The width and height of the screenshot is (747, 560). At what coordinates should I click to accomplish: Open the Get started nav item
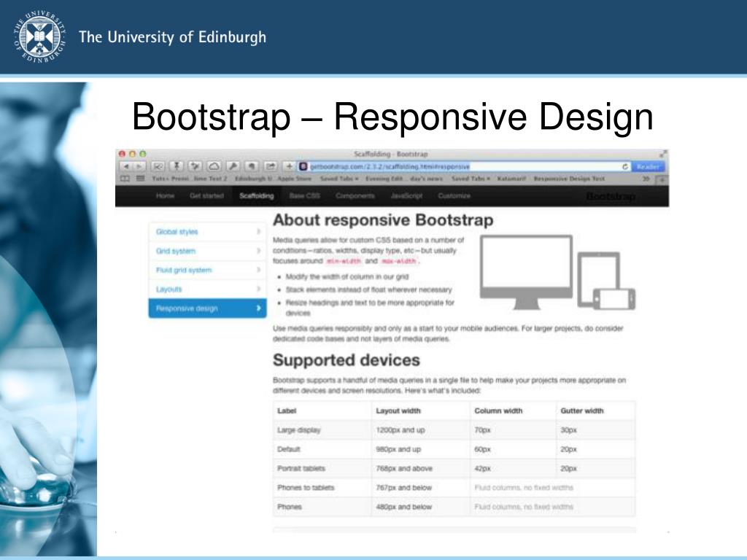tap(206, 195)
